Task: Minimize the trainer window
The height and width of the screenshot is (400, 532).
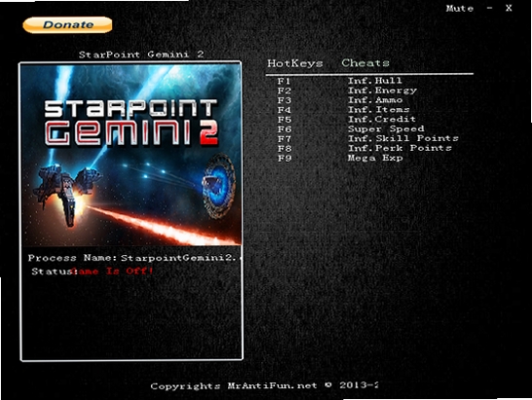Action: coord(489,8)
